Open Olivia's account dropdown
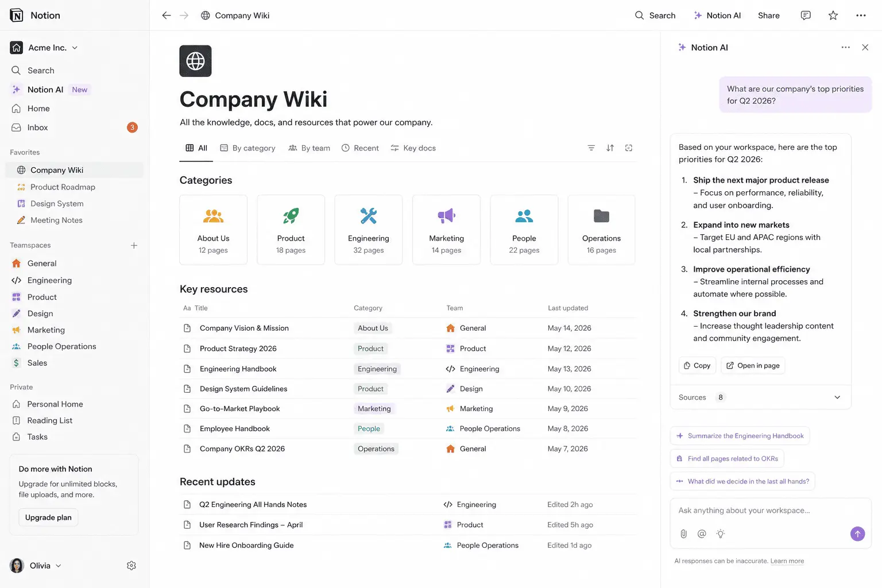Image resolution: width=882 pixels, height=588 pixels. 36,566
